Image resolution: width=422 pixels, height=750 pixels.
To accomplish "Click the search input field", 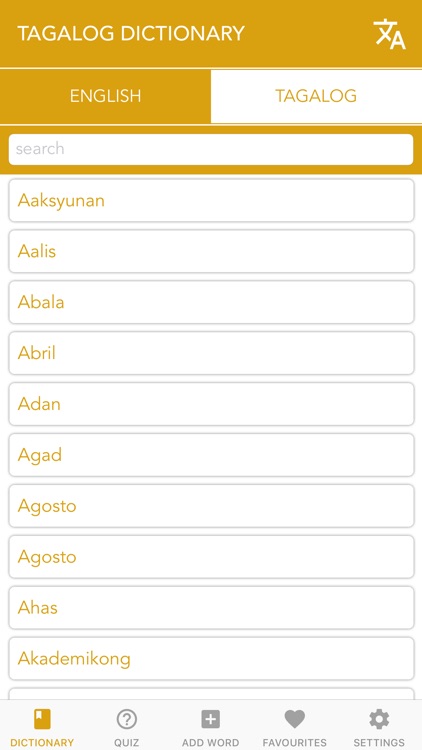I will click(x=211, y=149).
